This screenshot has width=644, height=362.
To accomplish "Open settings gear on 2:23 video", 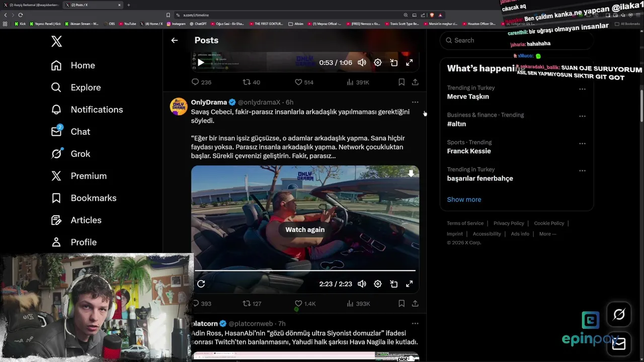I will point(378,284).
